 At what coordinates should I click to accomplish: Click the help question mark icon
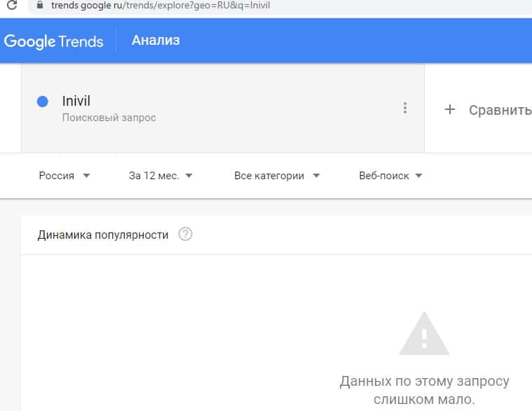point(185,235)
